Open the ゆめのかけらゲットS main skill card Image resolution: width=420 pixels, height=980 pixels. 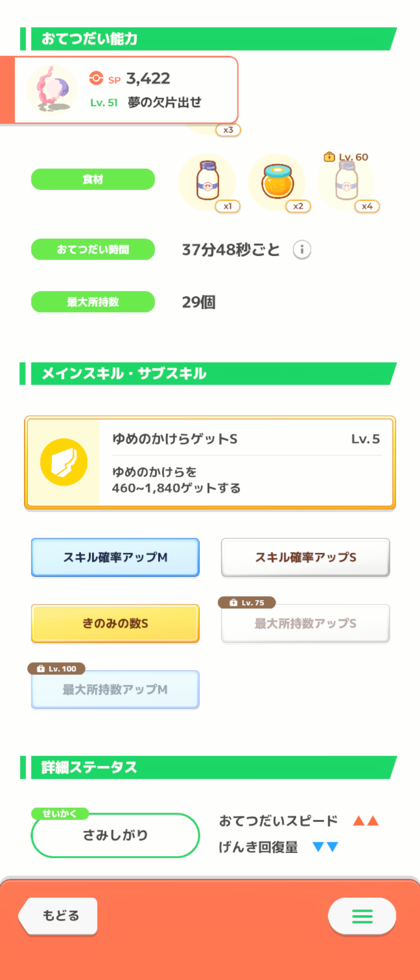click(x=245, y=462)
